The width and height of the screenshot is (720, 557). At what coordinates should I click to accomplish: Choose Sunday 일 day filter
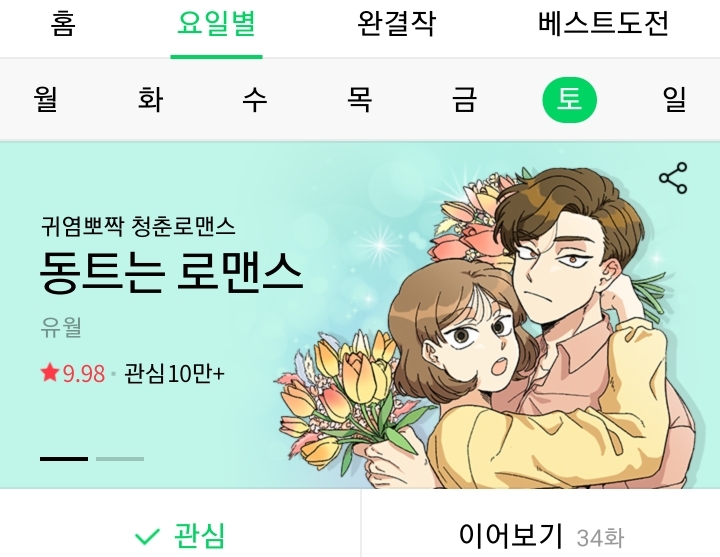[674, 99]
